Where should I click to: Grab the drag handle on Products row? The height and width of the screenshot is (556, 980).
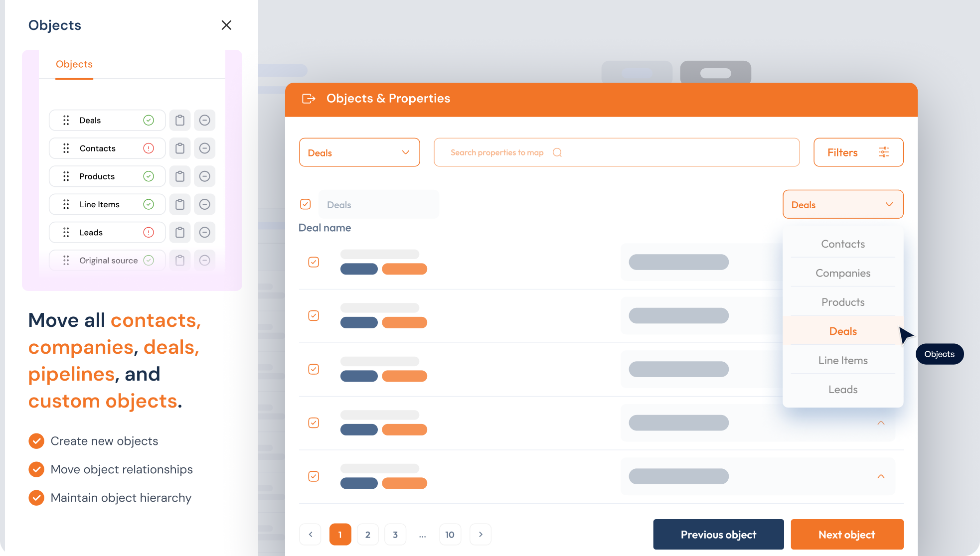tap(66, 176)
